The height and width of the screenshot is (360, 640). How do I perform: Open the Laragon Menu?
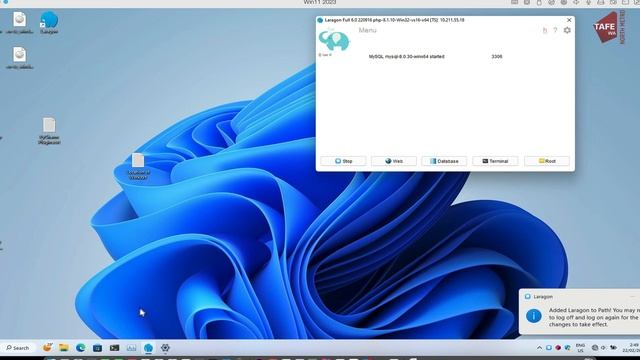point(367,30)
